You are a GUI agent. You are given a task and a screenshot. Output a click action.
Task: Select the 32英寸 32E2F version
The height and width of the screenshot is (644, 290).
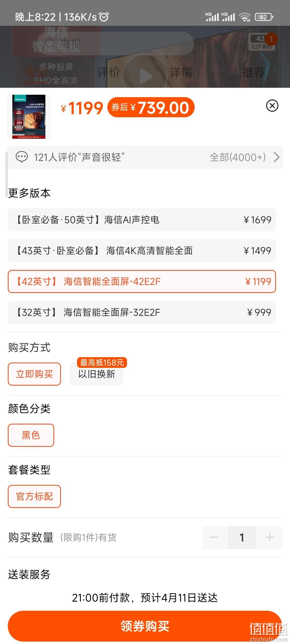[142, 312]
